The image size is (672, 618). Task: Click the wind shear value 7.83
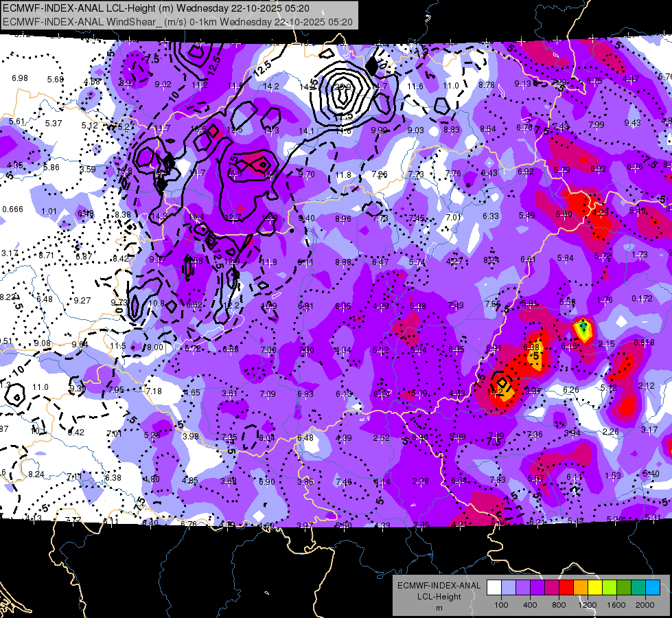pyautogui.click(x=498, y=480)
